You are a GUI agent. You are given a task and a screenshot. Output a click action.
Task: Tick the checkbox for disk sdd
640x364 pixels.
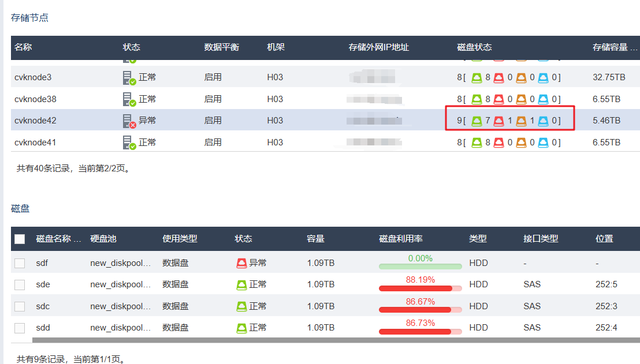[20, 328]
